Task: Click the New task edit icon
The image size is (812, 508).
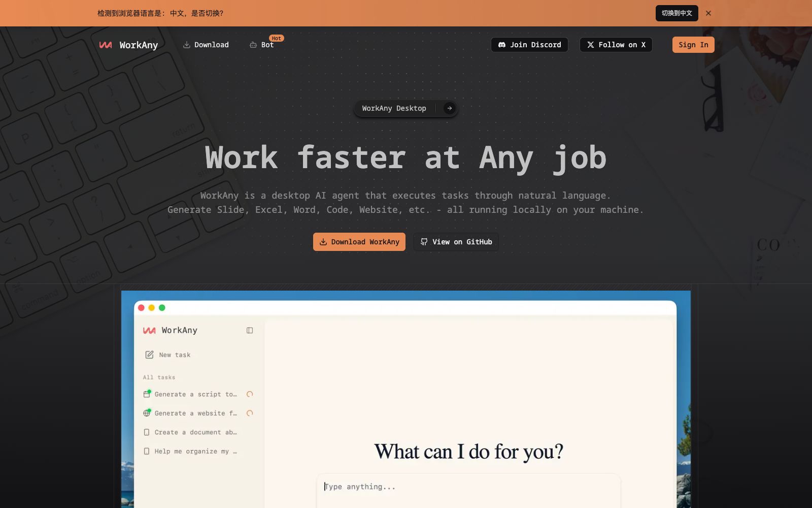Action: coord(149,355)
